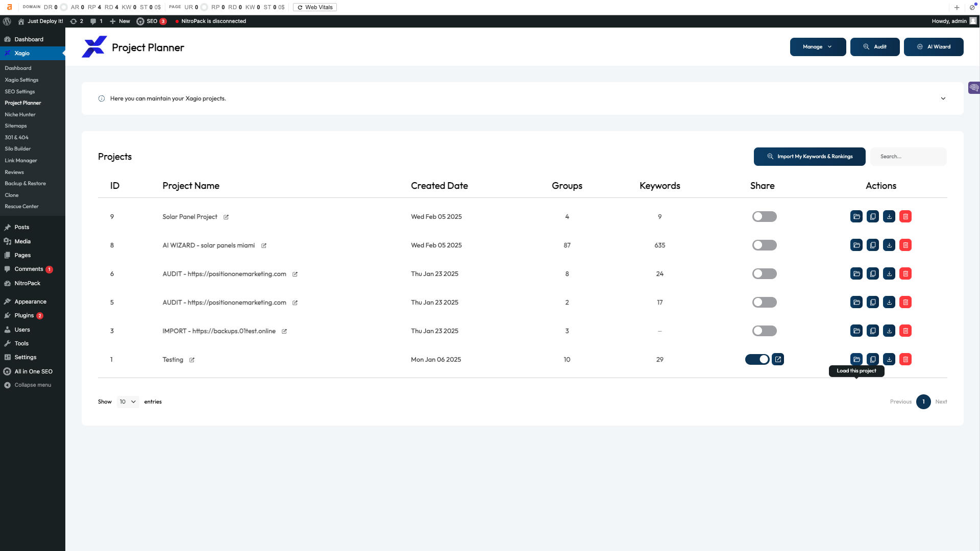980x551 pixels.
Task: Export the IMPORT backups.01test.online project
Action: pos(889,331)
